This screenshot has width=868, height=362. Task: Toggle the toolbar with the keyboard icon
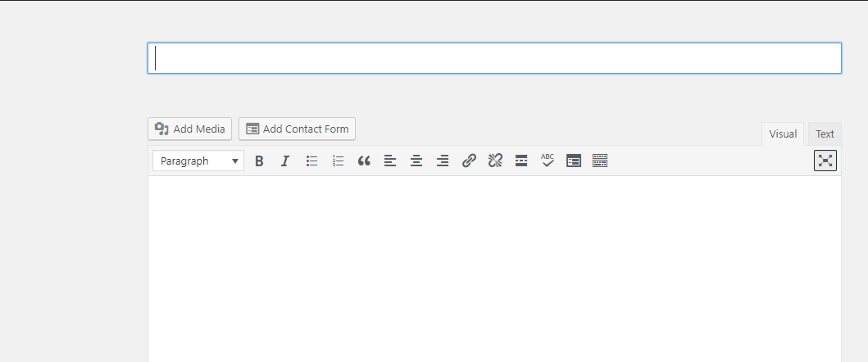[x=600, y=161]
